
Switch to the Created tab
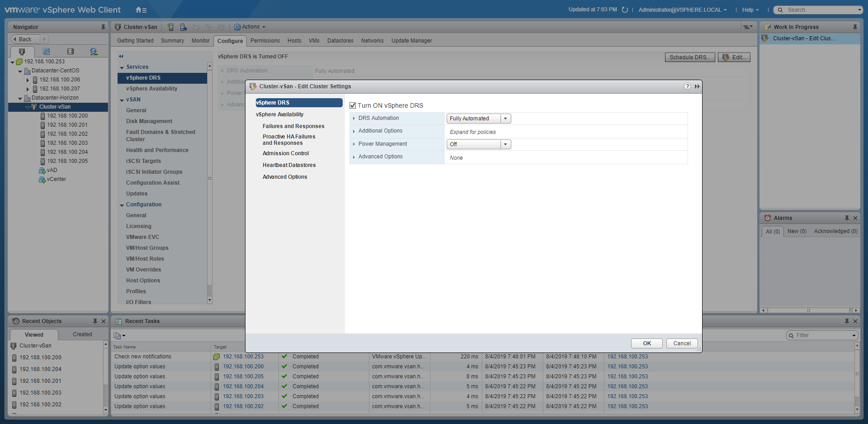pyautogui.click(x=82, y=334)
